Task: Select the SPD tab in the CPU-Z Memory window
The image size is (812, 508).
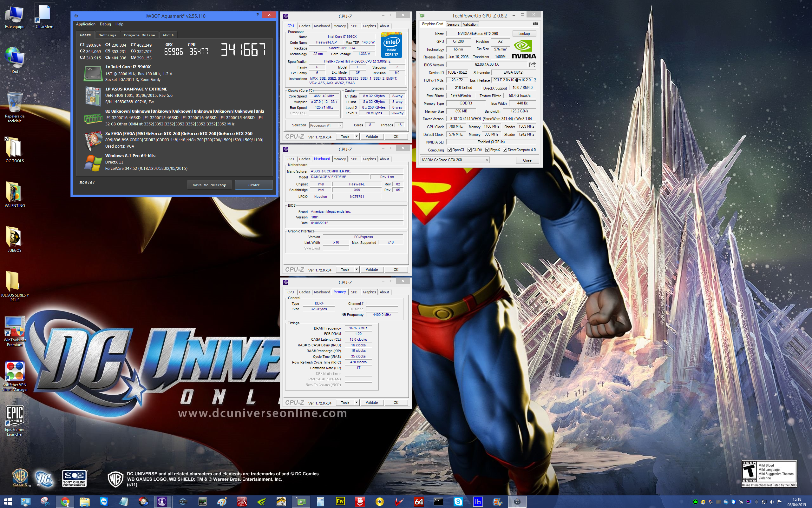Action: (354, 292)
